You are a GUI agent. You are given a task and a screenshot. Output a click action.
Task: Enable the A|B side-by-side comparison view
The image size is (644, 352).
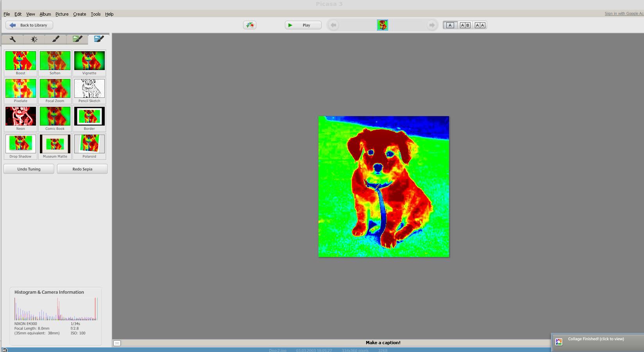click(465, 25)
